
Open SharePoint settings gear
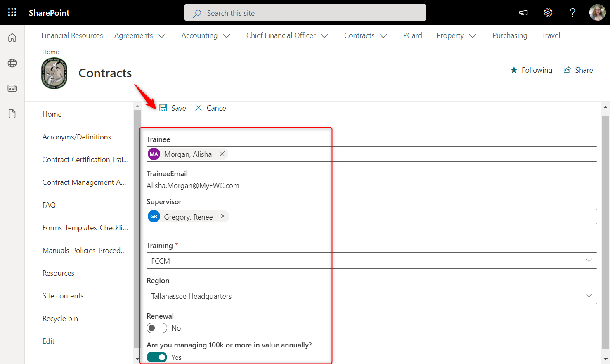pos(548,12)
